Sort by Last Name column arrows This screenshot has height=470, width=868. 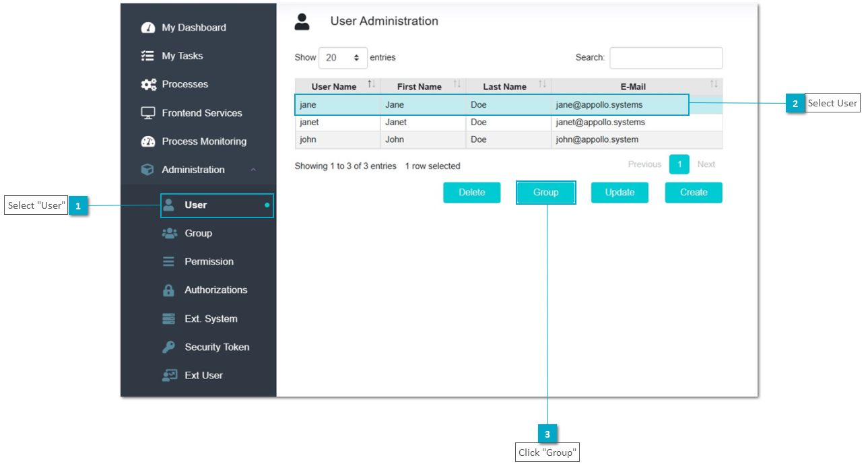coord(542,84)
